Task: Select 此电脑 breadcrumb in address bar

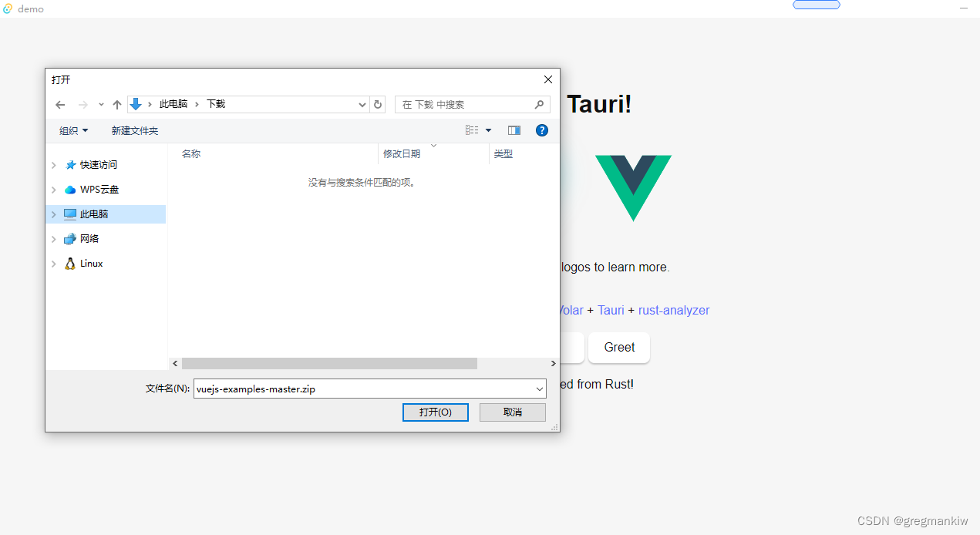Action: point(173,104)
